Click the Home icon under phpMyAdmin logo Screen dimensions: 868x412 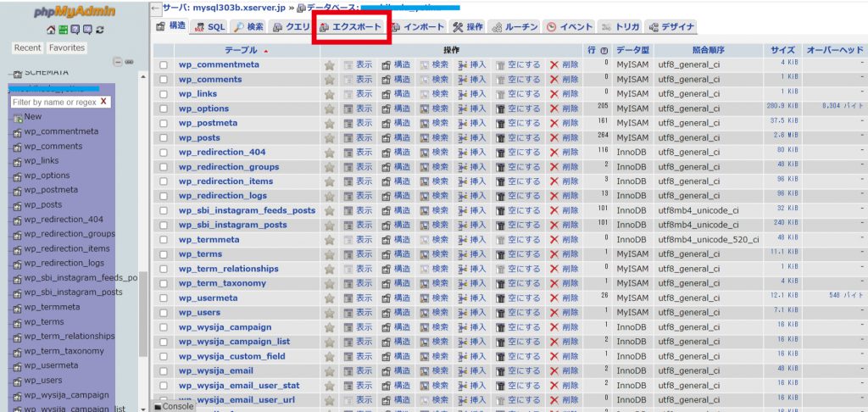(52, 30)
